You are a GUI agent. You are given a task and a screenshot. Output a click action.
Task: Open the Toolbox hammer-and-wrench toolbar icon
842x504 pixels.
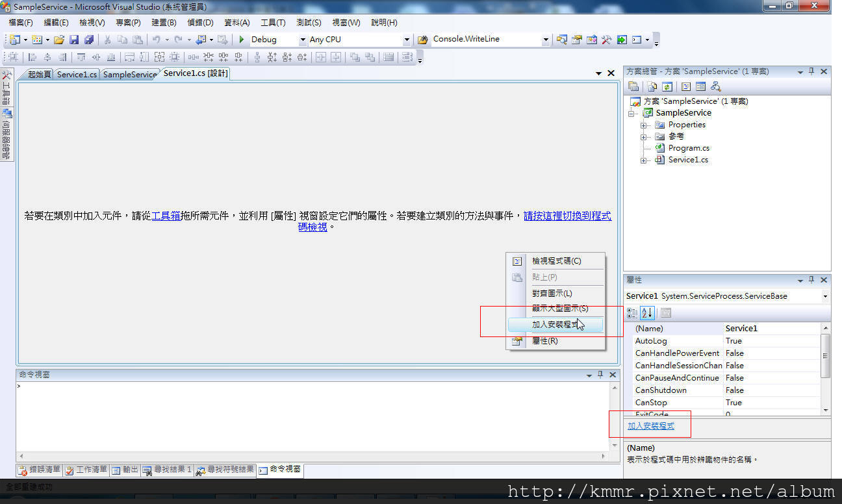pos(607,40)
